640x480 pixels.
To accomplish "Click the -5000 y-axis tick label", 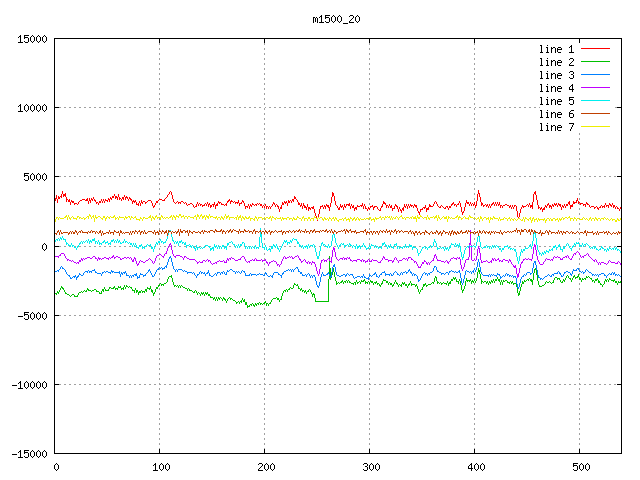I will [x=32, y=315].
